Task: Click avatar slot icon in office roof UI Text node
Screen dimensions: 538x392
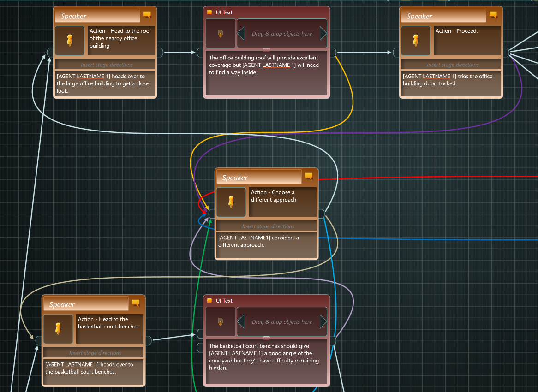Action: pos(221,34)
